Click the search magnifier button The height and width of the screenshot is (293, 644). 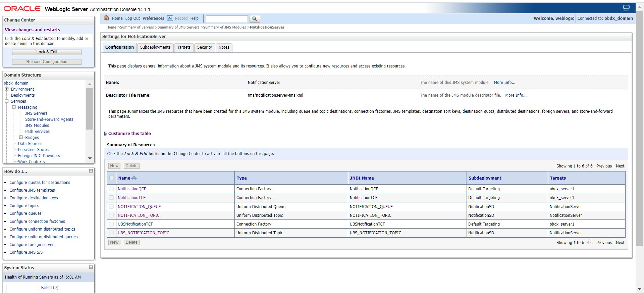point(255,19)
